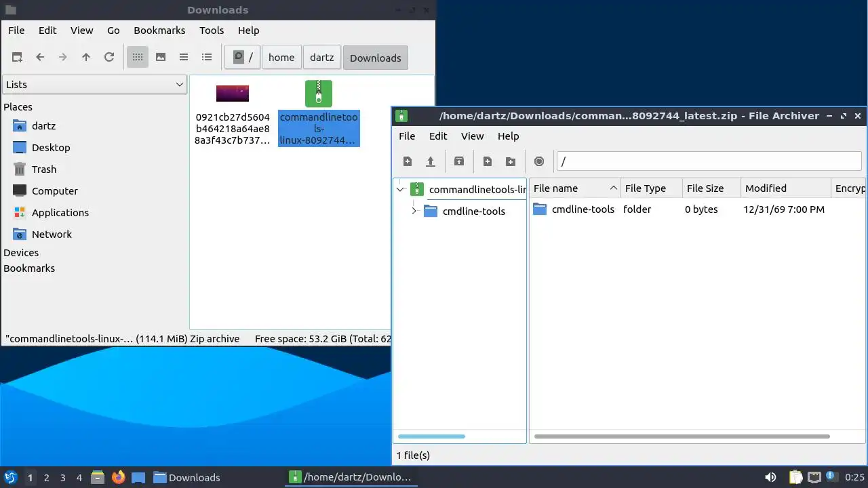868x488 pixels.
Task: Open the Lubuntu start menu
Action: [10, 477]
